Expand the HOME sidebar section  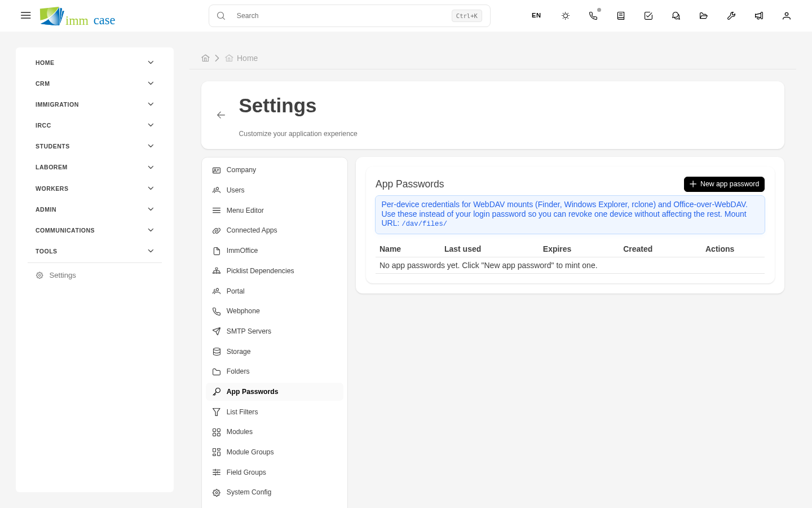point(95,63)
